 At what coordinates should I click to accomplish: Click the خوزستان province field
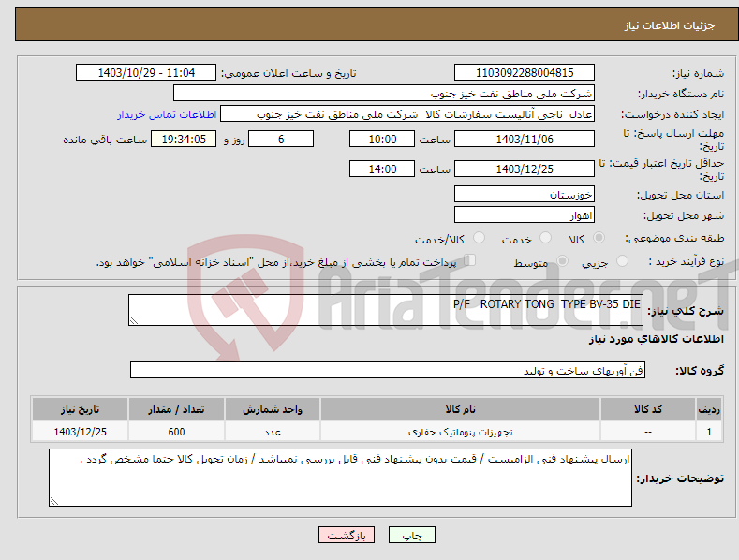(525, 194)
